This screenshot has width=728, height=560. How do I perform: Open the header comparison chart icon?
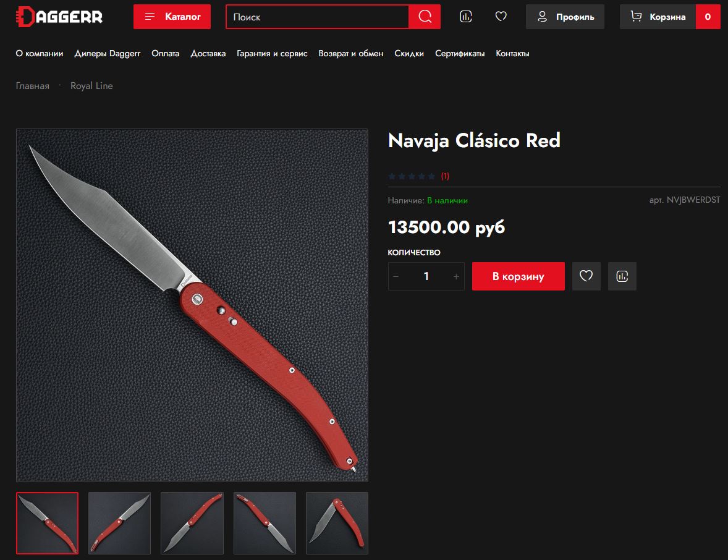tap(466, 17)
